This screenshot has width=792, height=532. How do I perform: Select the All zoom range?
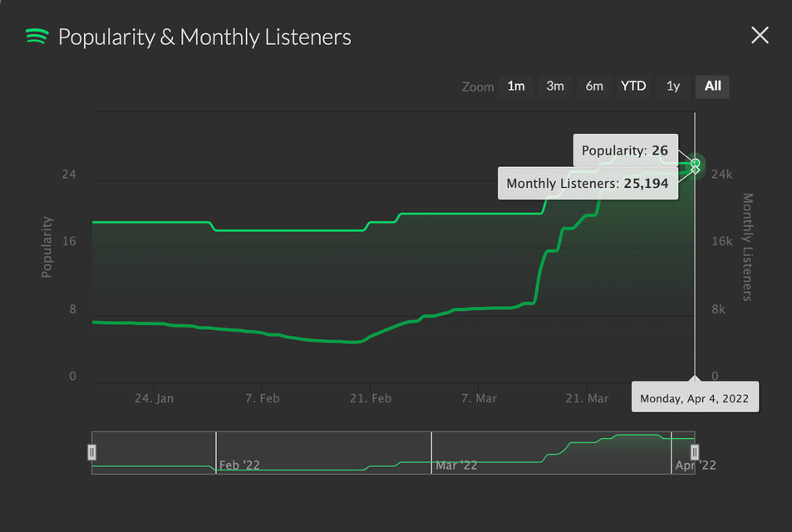(712, 86)
